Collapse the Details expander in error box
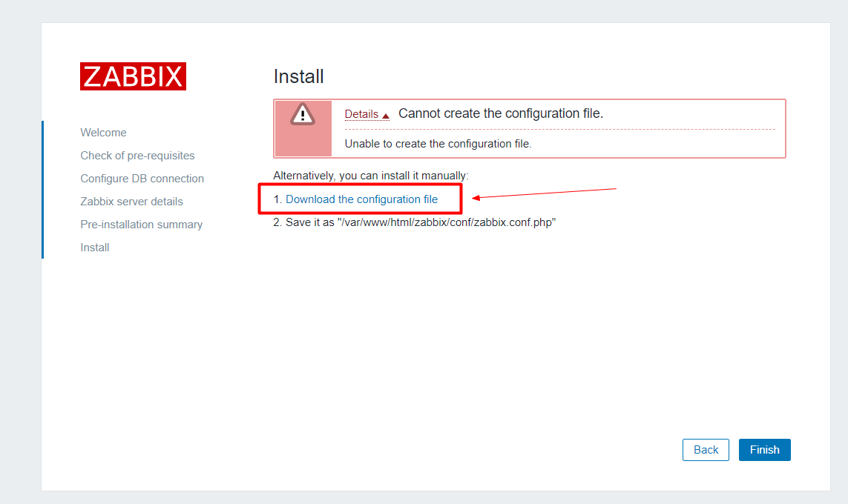The image size is (848, 504). [367, 114]
